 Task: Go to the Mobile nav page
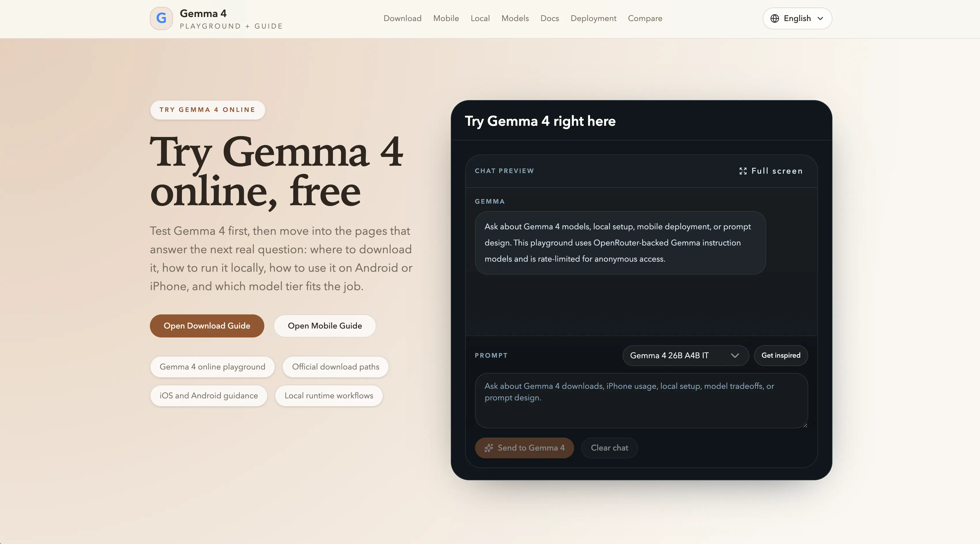(446, 18)
